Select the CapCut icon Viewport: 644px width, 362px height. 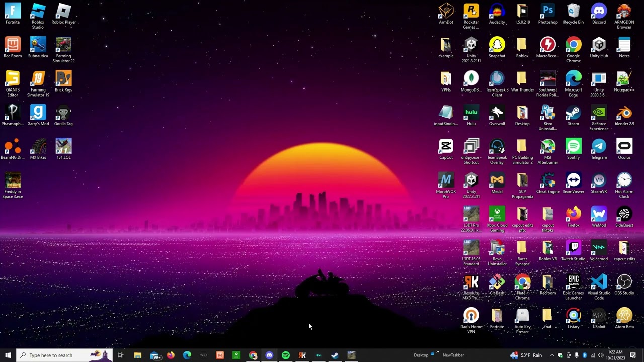coord(446,149)
